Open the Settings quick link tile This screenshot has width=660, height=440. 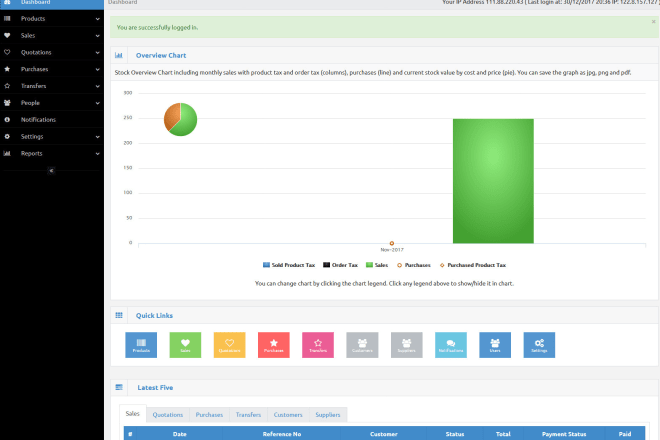(x=539, y=345)
